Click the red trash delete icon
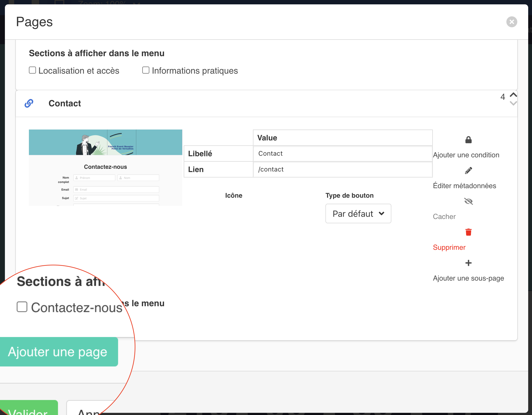 [468, 232]
